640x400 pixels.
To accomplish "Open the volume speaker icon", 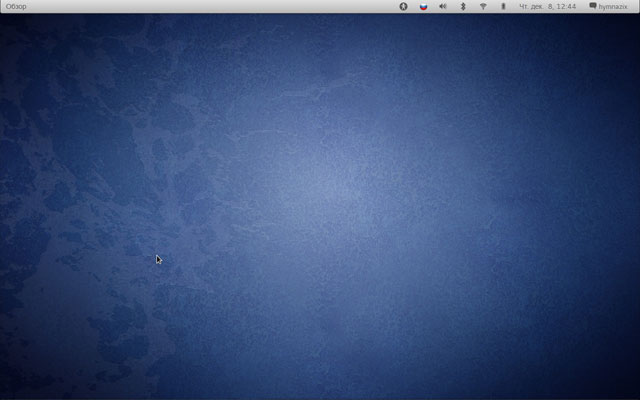I will (x=443, y=7).
